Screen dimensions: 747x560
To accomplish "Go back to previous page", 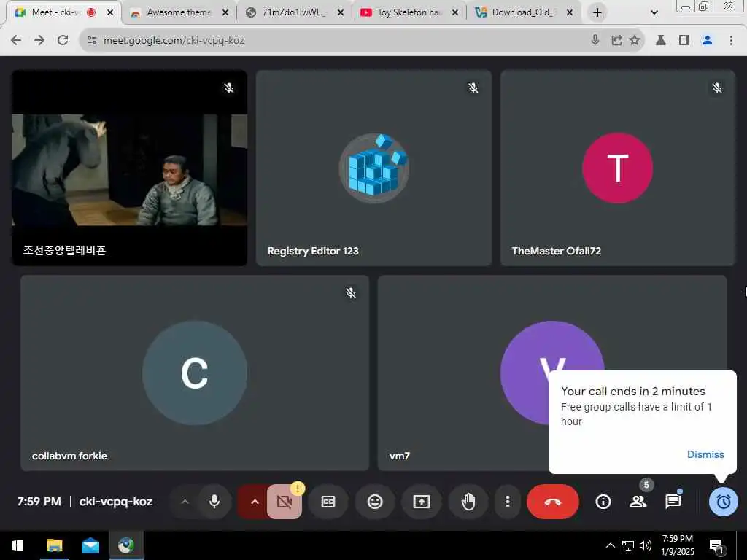I will (16, 41).
